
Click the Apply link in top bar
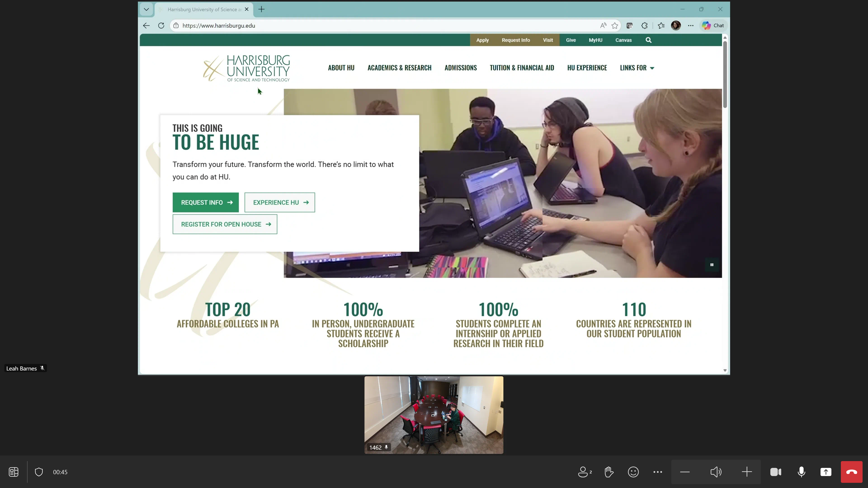482,40
